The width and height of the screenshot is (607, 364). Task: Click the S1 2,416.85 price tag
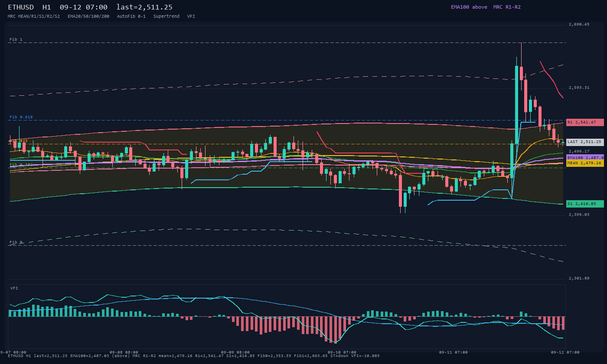[585, 204]
